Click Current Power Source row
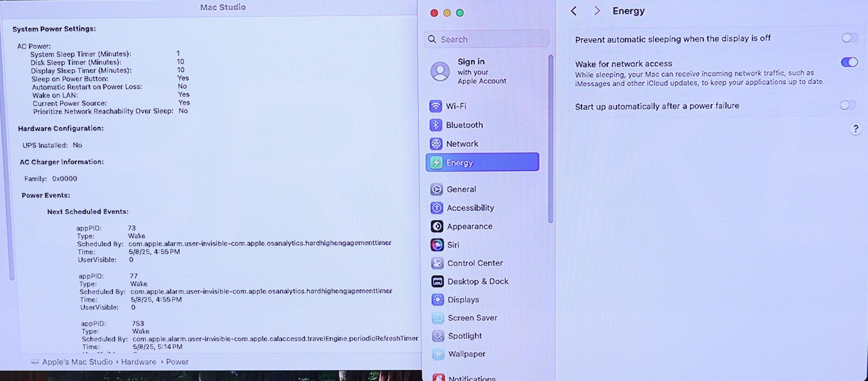 click(x=111, y=103)
